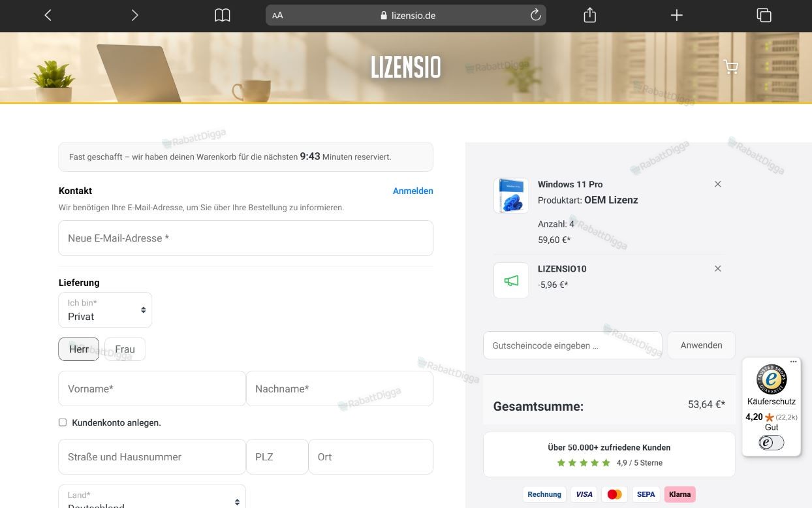
Task: Click the Klarna payment badge
Action: [679, 494]
